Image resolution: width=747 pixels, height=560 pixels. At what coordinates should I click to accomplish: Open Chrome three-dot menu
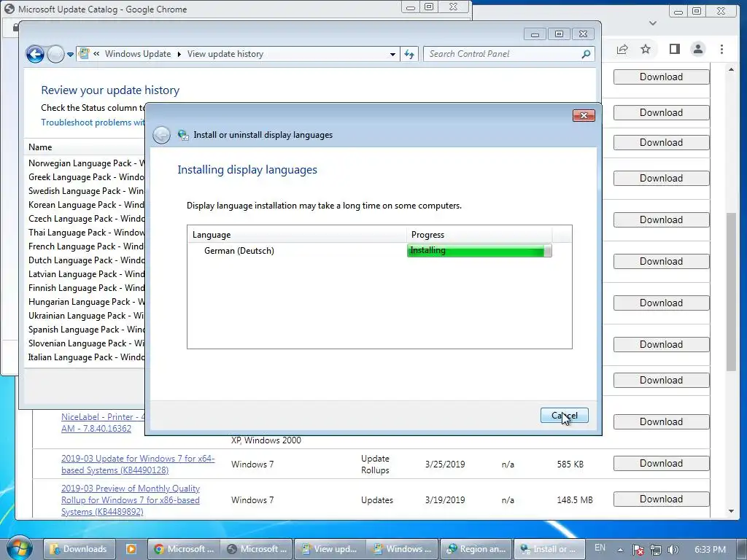[x=721, y=49]
